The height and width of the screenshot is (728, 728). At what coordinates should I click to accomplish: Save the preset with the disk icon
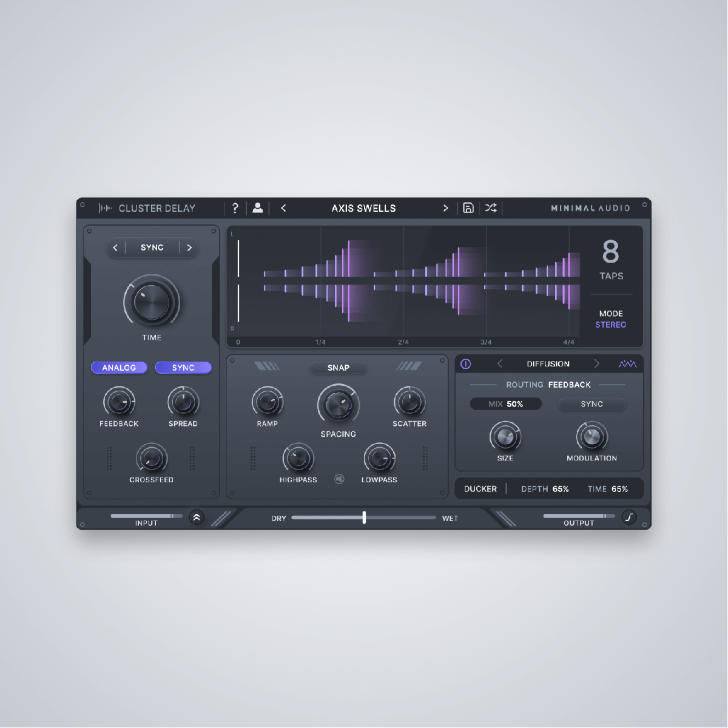click(468, 208)
